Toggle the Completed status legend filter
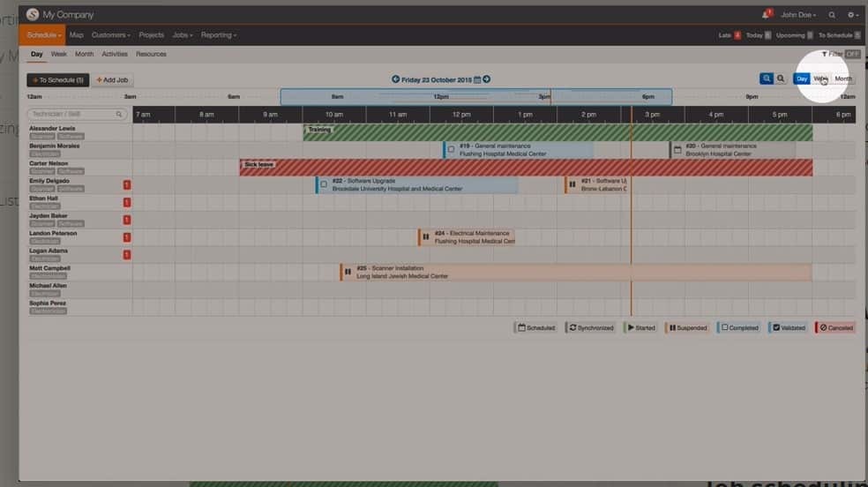Screen dimensions: 868x487 [x=739, y=327]
